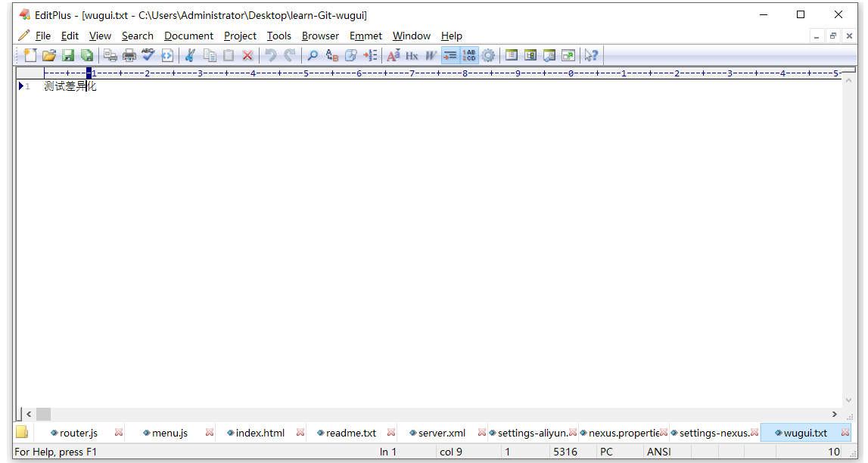Screen dimensions: 868x463
Task: Open the Document menu
Action: [188, 36]
